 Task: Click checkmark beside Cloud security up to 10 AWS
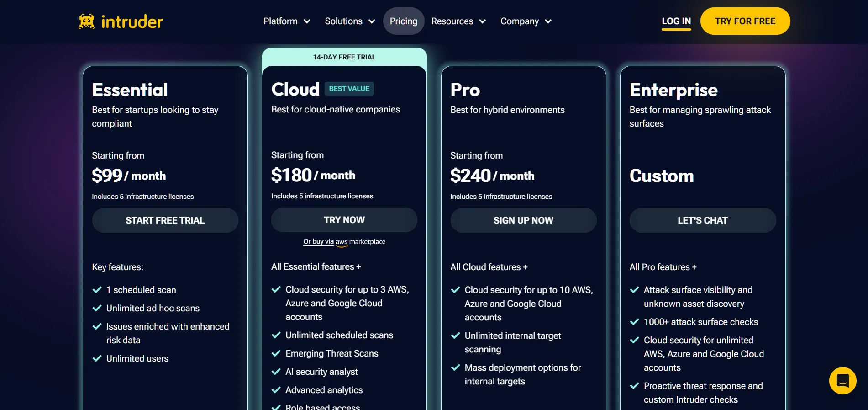coord(455,290)
